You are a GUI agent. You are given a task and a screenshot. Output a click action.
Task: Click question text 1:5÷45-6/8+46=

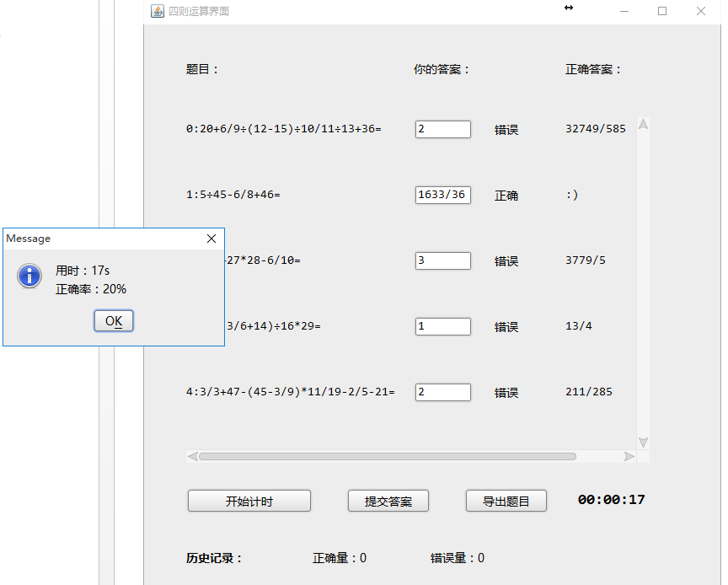point(233,195)
